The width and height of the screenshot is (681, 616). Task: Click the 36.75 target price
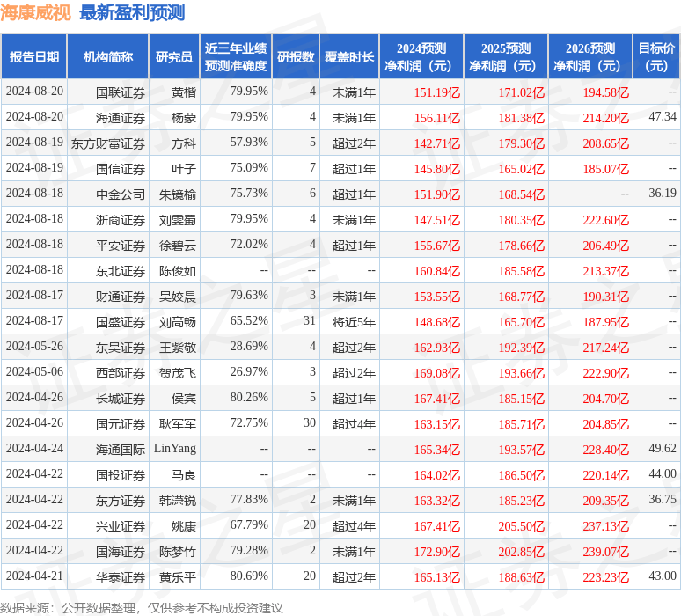coord(663,500)
